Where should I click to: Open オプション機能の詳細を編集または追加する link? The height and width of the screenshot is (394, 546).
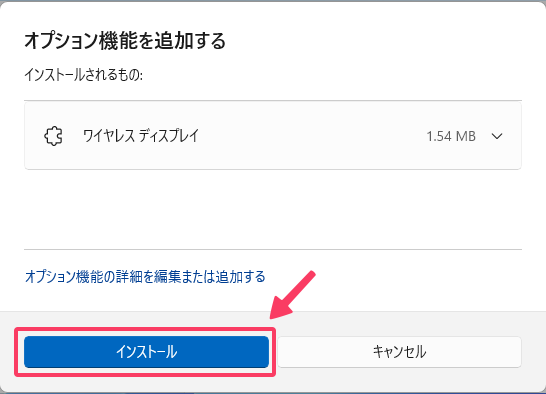coord(145,277)
